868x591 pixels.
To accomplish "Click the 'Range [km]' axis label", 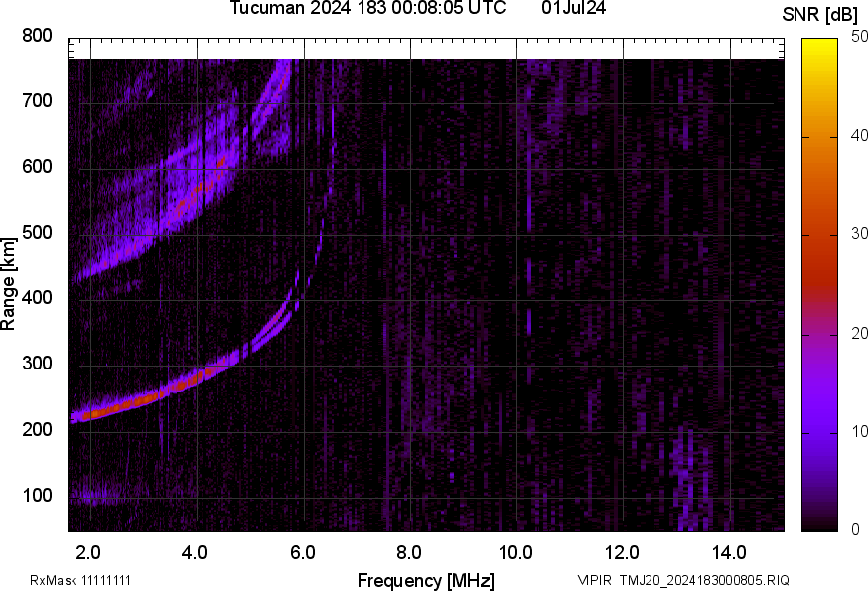I will click(8, 284).
